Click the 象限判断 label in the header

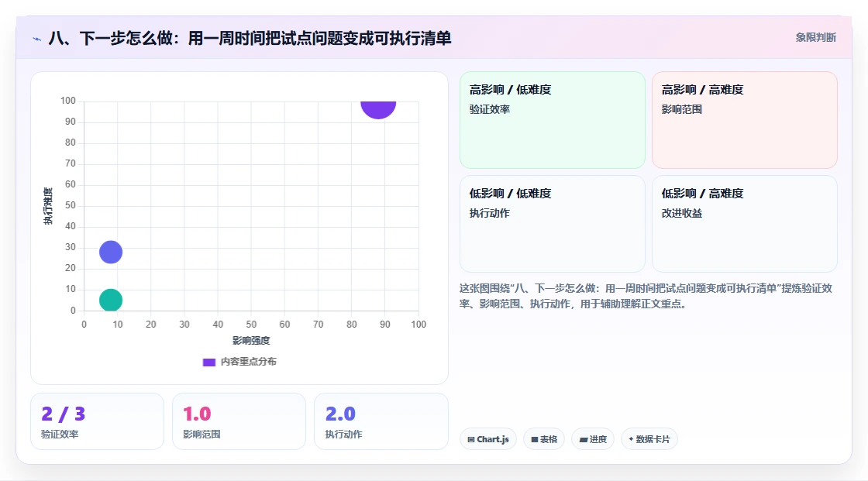coord(816,38)
